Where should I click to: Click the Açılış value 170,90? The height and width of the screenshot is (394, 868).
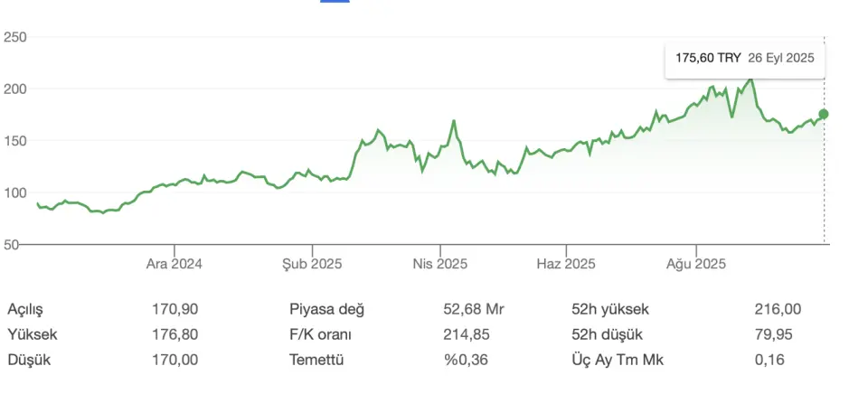coord(175,309)
